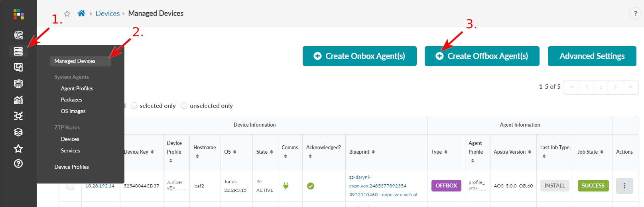This screenshot has height=207, width=644.
Task: Open the Blueprints icon in the sidebar
Action: [18, 35]
